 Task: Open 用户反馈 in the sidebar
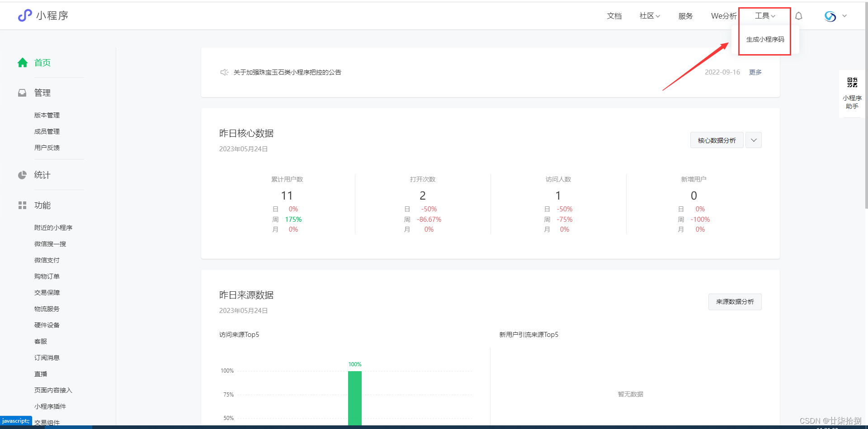(47, 148)
